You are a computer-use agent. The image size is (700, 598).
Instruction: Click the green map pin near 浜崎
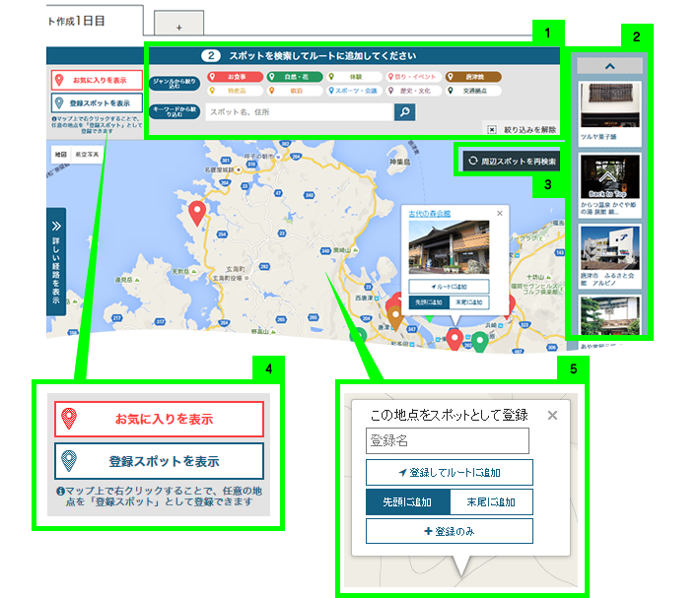tap(479, 342)
